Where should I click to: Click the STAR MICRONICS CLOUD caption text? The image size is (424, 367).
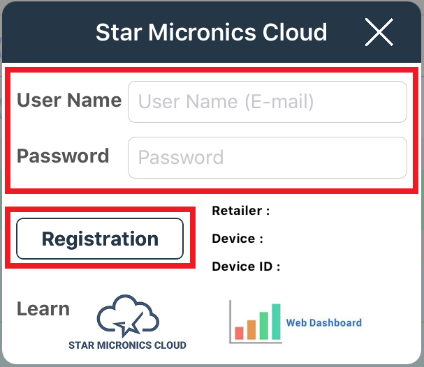click(x=127, y=345)
